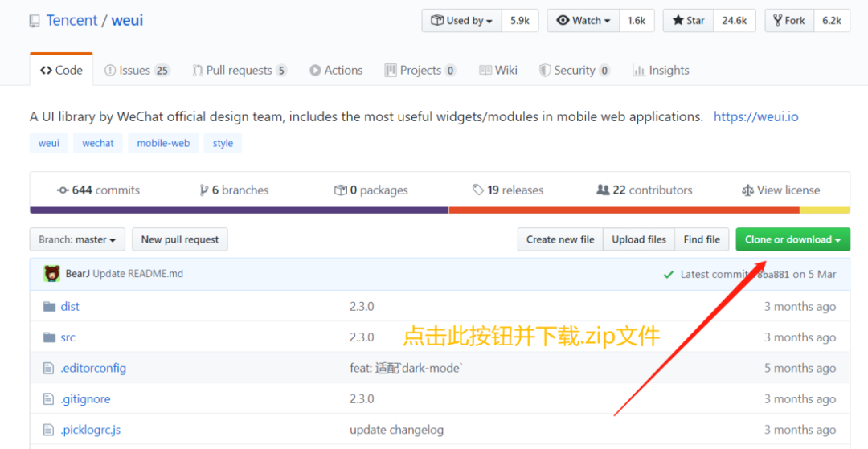
Task: Click the Upload files button
Action: [639, 239]
